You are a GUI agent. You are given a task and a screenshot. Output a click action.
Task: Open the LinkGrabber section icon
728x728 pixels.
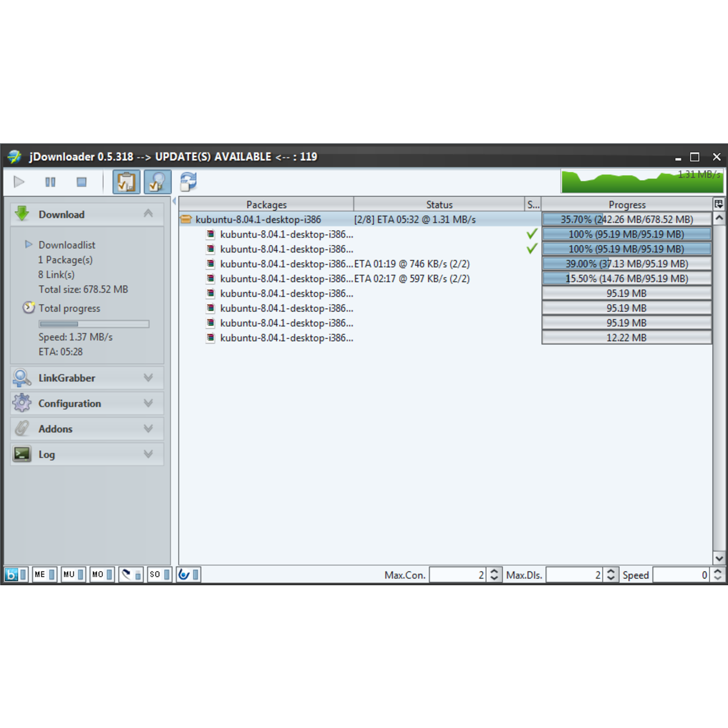coord(21,378)
